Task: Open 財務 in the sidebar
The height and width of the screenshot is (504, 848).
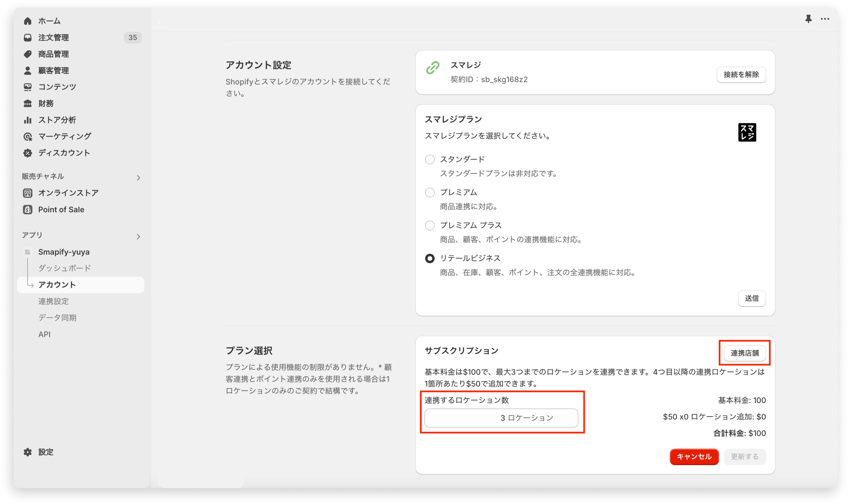Action: click(x=46, y=103)
